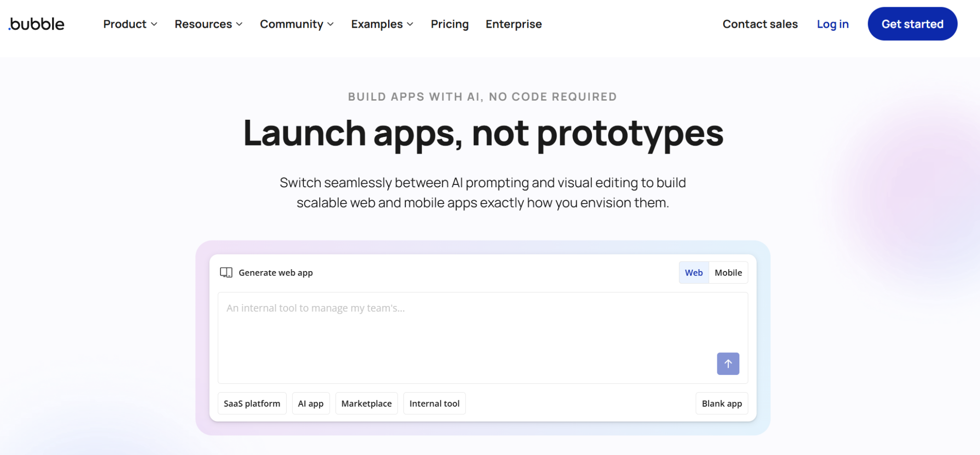Switch to the Web tab
The height and width of the screenshot is (455, 980).
coord(694,273)
